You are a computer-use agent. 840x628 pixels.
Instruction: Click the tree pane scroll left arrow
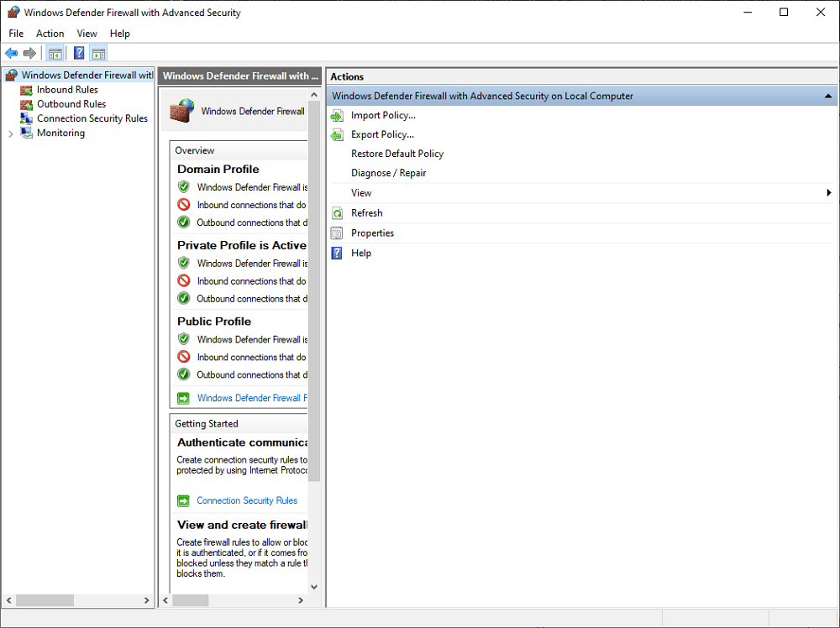[x=8, y=600]
